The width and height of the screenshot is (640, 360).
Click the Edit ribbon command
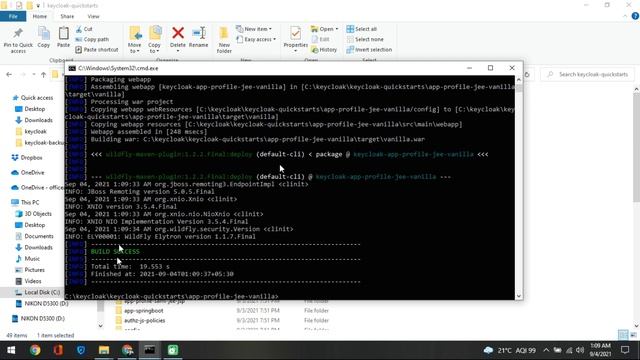[x=320, y=39]
